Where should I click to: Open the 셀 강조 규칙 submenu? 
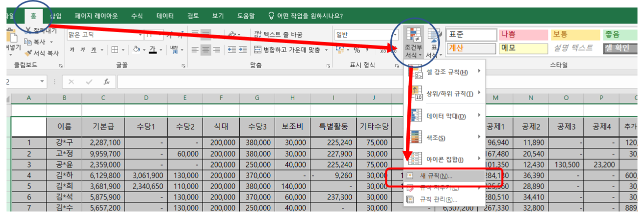444,72
